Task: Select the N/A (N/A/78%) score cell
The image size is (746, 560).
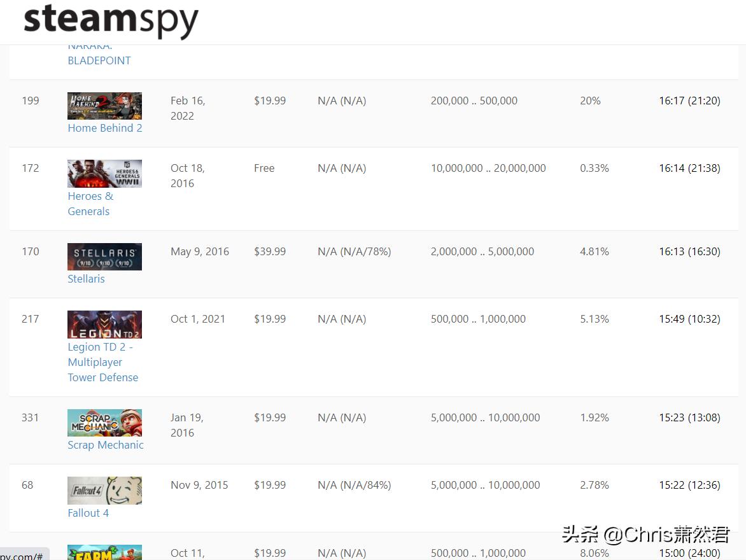Action: (355, 252)
